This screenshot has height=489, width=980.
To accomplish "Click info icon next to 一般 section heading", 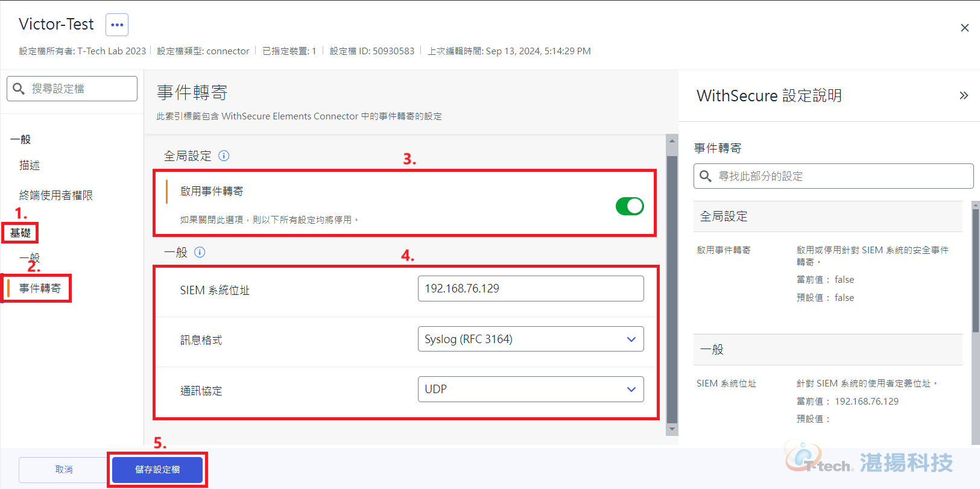I will pyautogui.click(x=200, y=252).
